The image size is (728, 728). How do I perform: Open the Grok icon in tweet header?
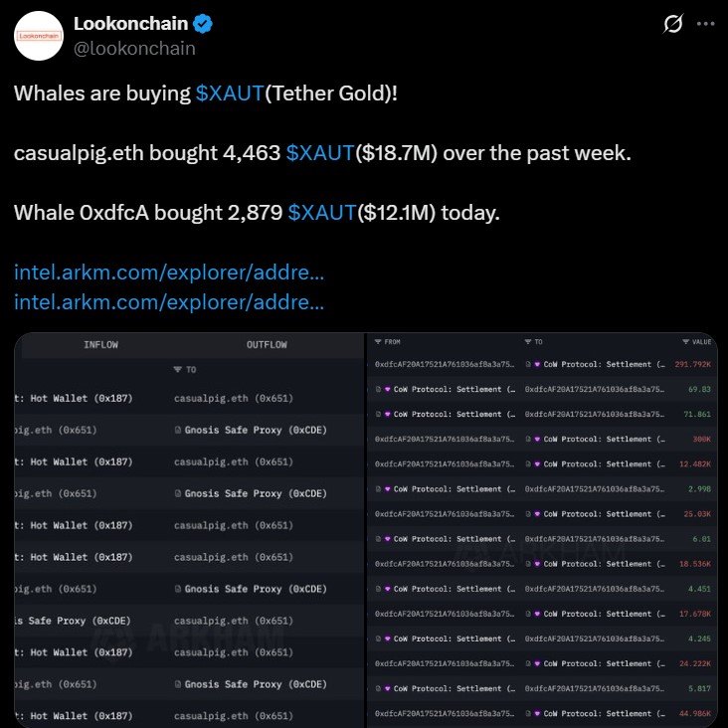coord(673,23)
